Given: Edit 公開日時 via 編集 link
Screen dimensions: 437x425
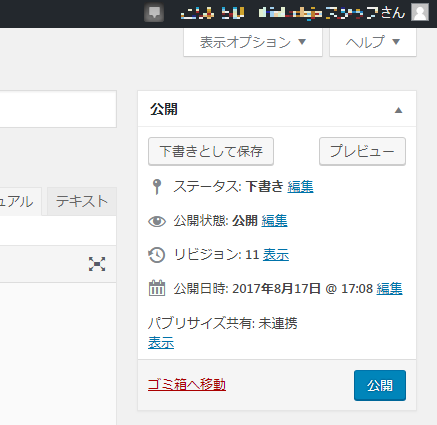Looking at the screenshot, I should [389, 289].
